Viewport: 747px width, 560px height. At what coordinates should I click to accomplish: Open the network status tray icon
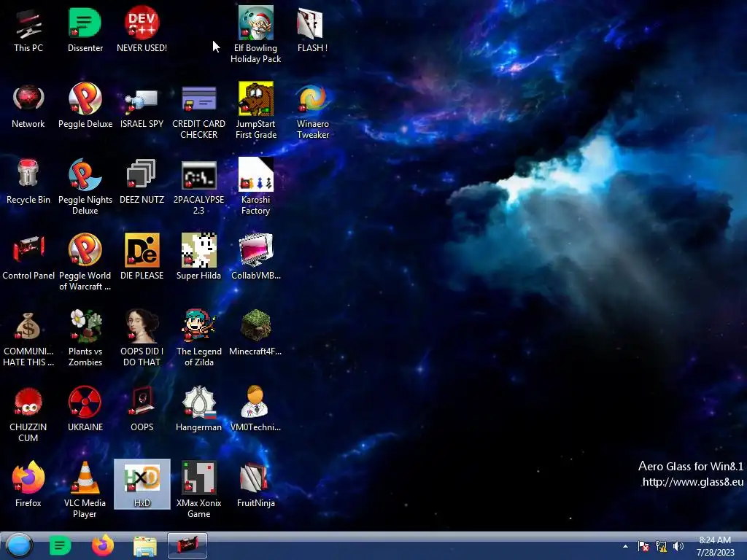tap(661, 546)
